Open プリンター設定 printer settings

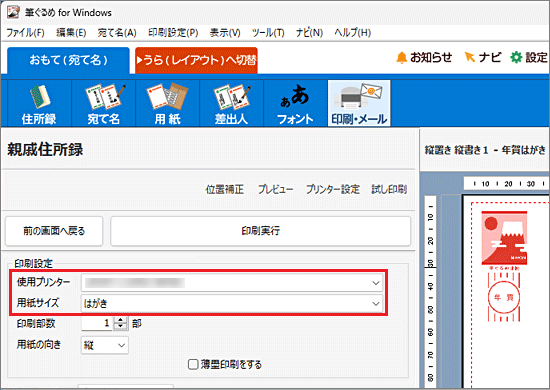pos(333,189)
